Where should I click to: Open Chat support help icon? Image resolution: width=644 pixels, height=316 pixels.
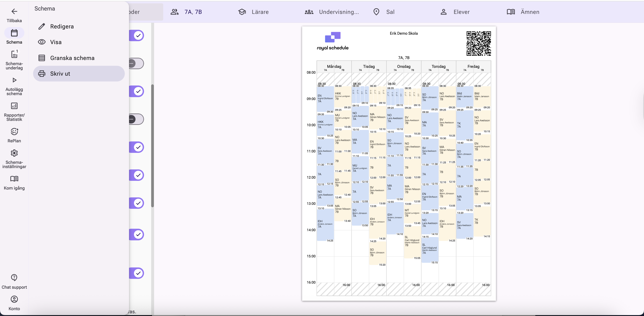(14, 278)
